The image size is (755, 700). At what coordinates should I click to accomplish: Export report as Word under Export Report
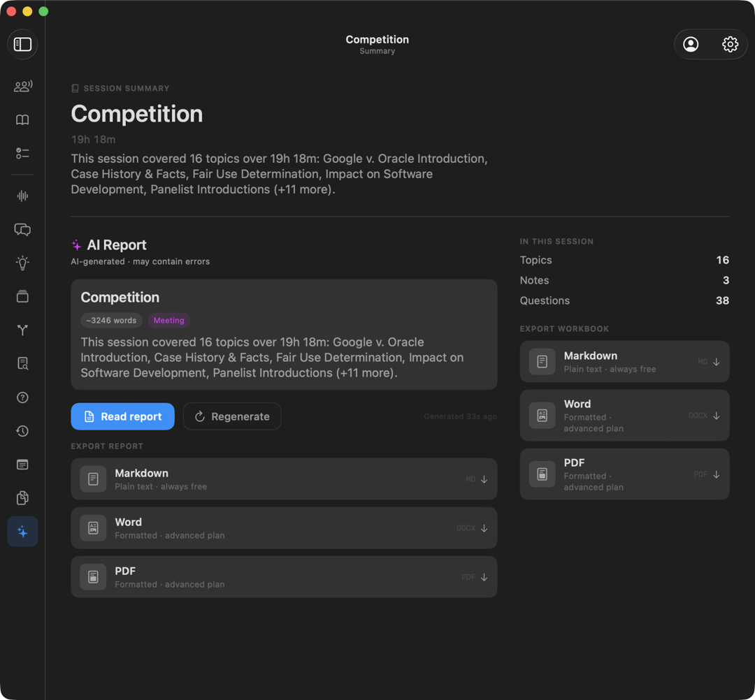coord(284,528)
